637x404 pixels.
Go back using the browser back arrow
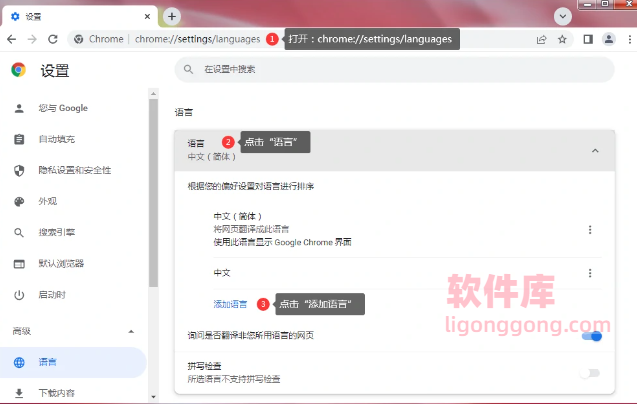pos(12,39)
